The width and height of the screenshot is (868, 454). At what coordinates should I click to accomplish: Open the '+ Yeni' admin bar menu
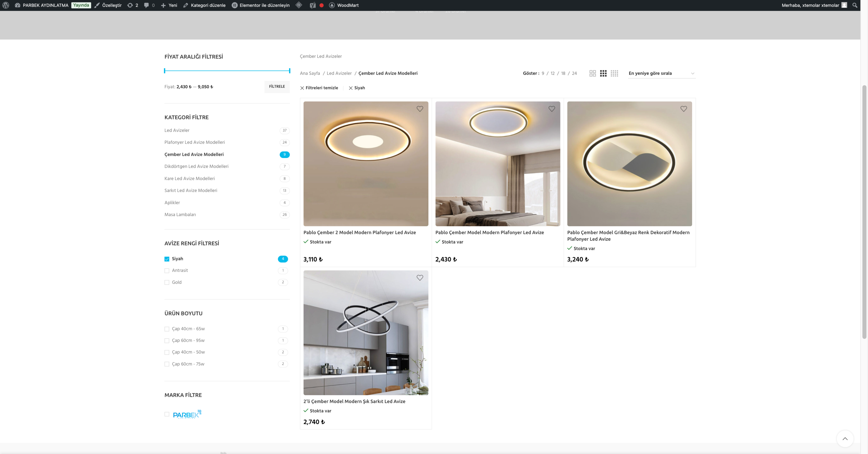tap(169, 5)
